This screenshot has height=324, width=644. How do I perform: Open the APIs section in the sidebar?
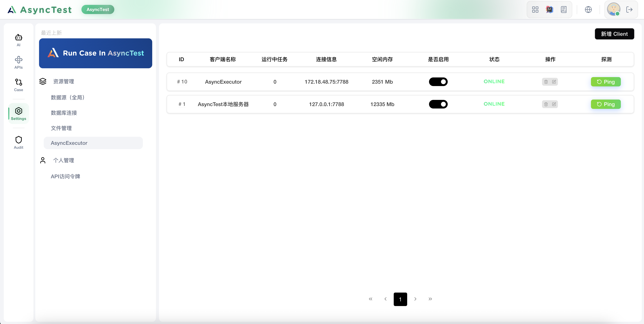18,62
